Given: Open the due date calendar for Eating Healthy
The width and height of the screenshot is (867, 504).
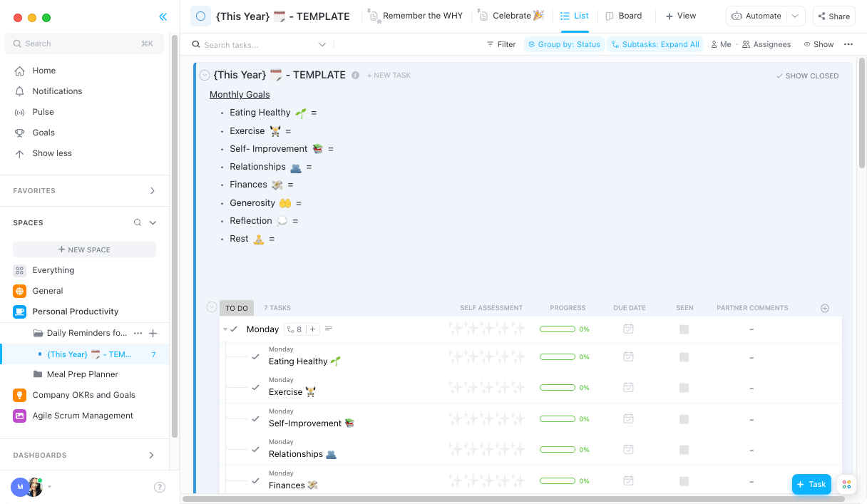Looking at the screenshot, I should point(628,356).
